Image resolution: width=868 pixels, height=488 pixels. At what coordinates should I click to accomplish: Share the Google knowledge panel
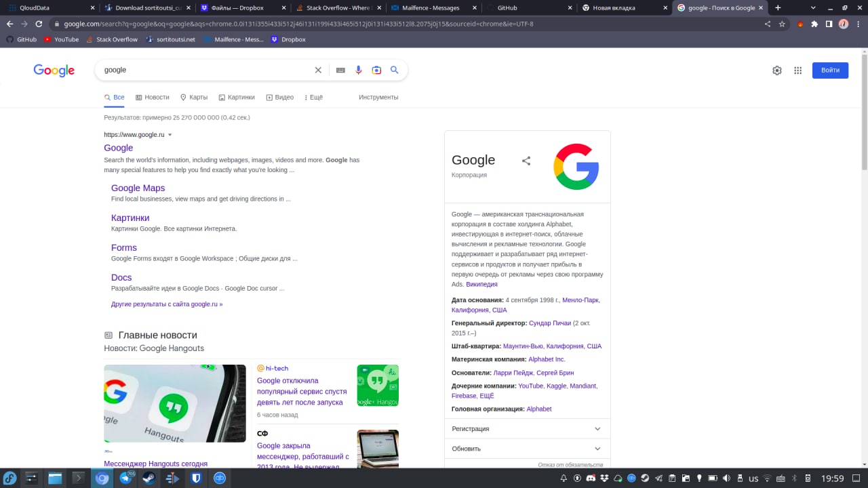[x=526, y=161]
